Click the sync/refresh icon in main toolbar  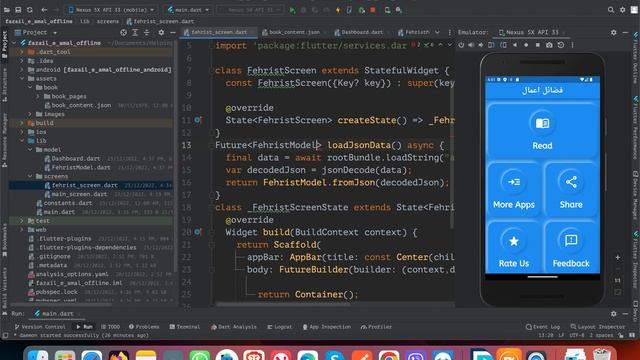pyautogui.click(x=30, y=10)
